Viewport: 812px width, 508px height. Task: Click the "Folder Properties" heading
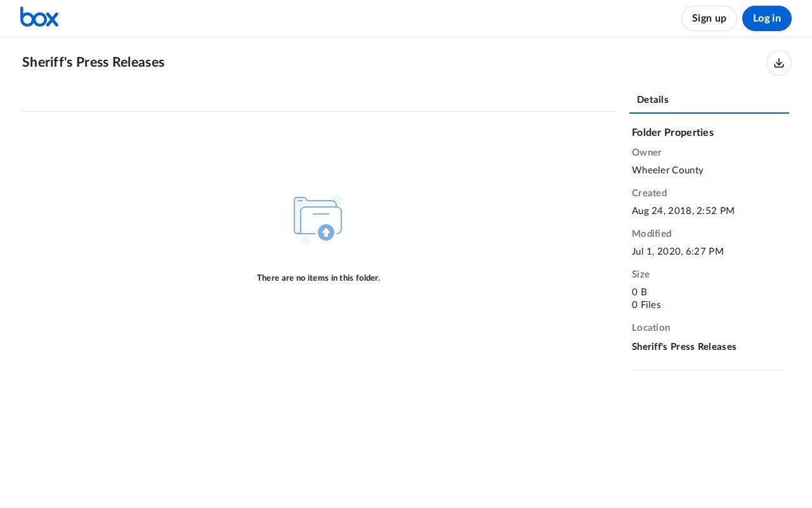[x=672, y=132]
